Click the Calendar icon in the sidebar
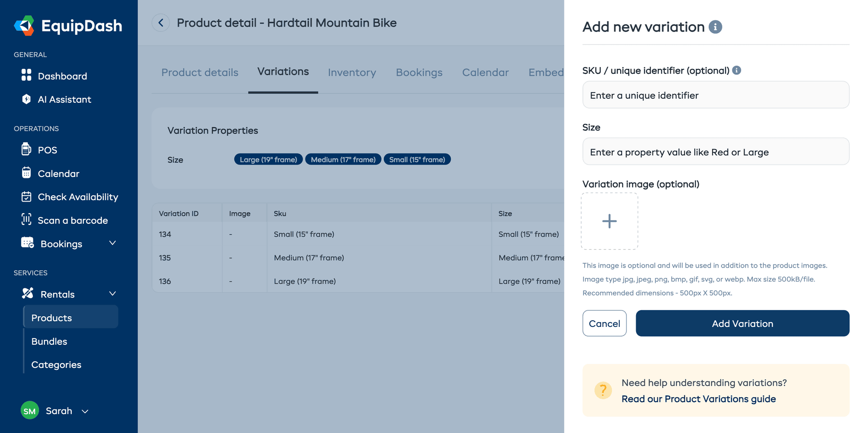Image resolution: width=868 pixels, height=433 pixels. pyautogui.click(x=27, y=173)
